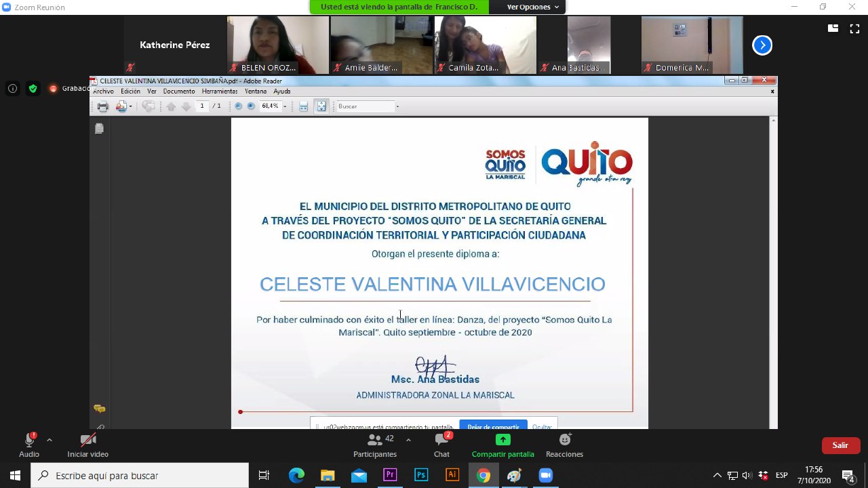Click the Windows search box
The image size is (868, 488).
click(140, 475)
